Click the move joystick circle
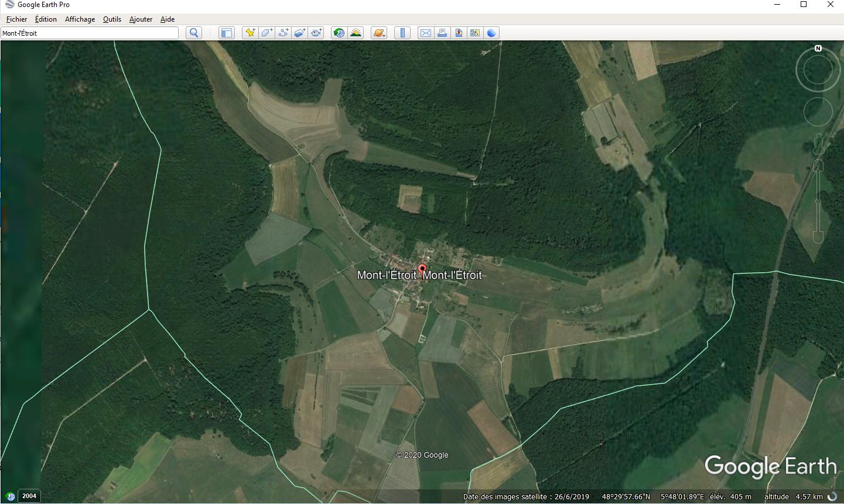 pos(818,112)
